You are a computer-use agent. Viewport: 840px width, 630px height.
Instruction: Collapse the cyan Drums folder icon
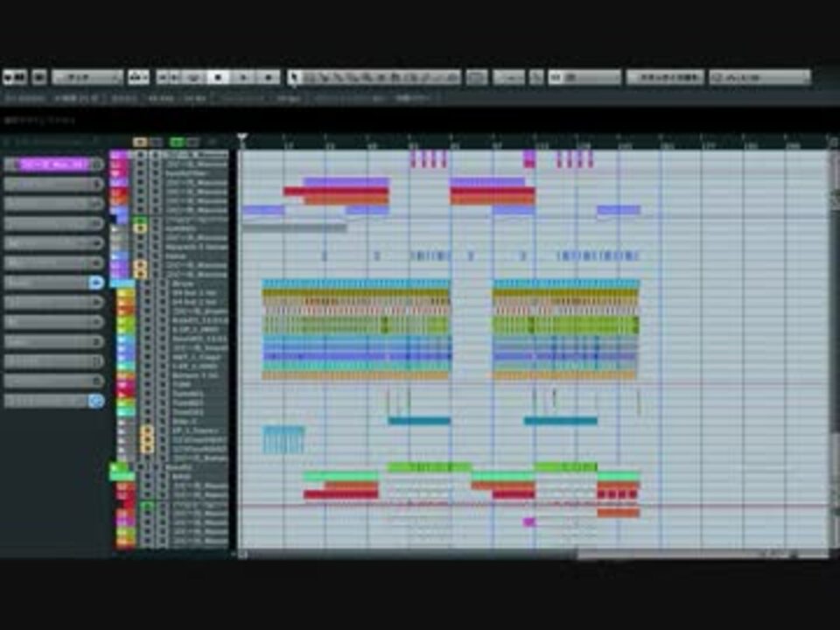122,283
